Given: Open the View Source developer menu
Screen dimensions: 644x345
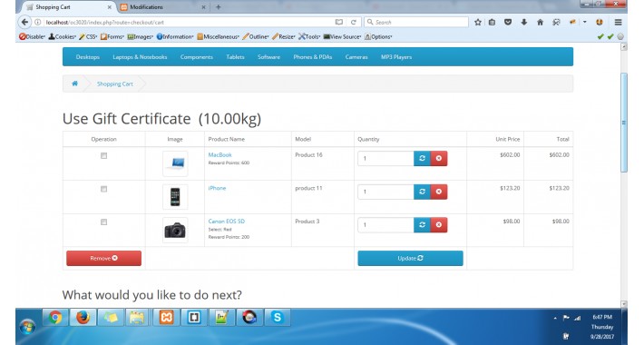Looking at the screenshot, I should [x=343, y=36].
